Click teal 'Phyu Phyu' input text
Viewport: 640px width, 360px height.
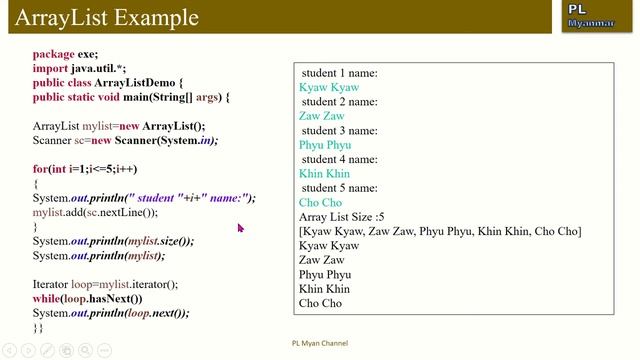(325, 145)
